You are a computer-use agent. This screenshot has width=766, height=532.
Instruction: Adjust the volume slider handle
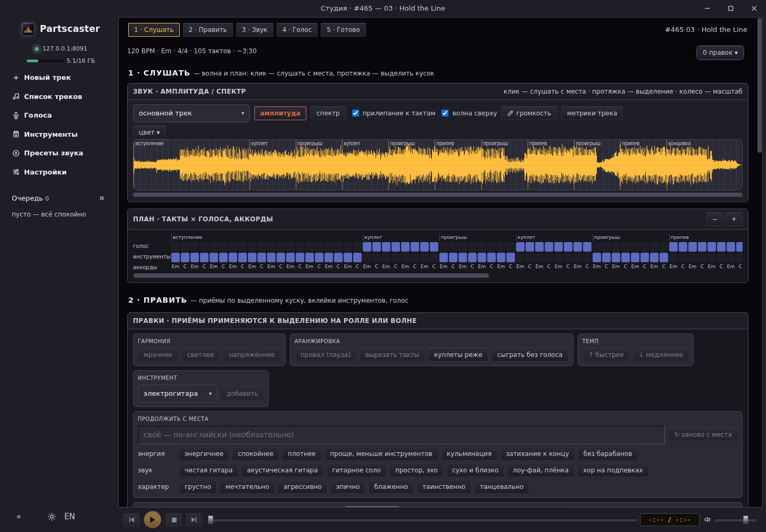point(746,520)
